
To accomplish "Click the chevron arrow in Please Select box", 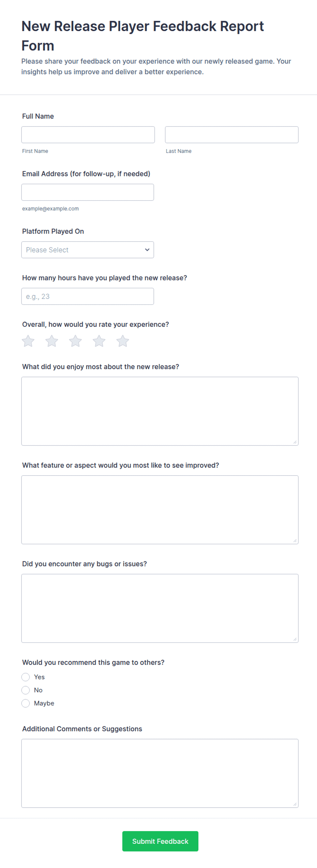I will pos(147,250).
